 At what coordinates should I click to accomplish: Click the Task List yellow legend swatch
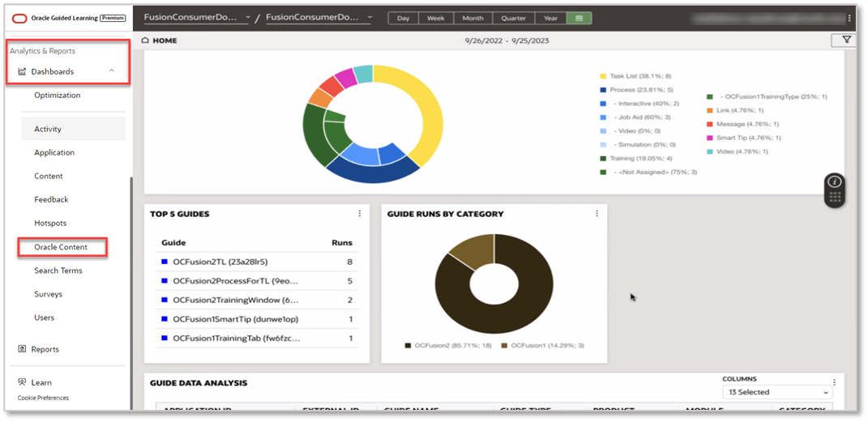(603, 76)
